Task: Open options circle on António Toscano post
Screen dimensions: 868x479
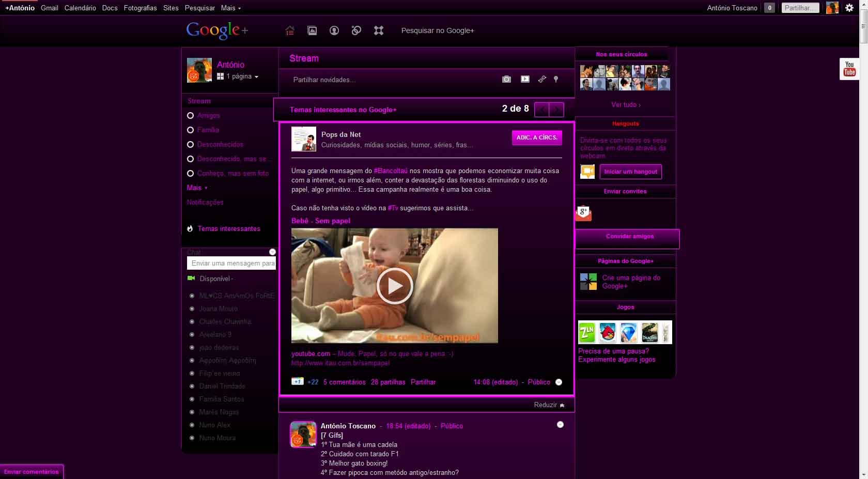Action: 560,424
